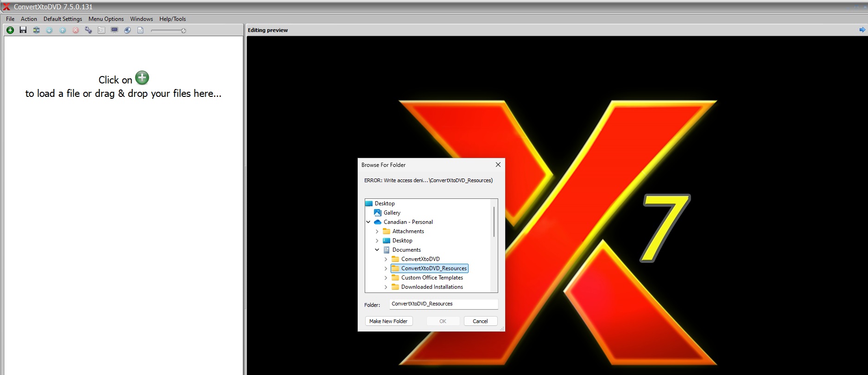The width and height of the screenshot is (868, 375).
Task: Select the ConvertXtoDVD folder
Action: 420,259
